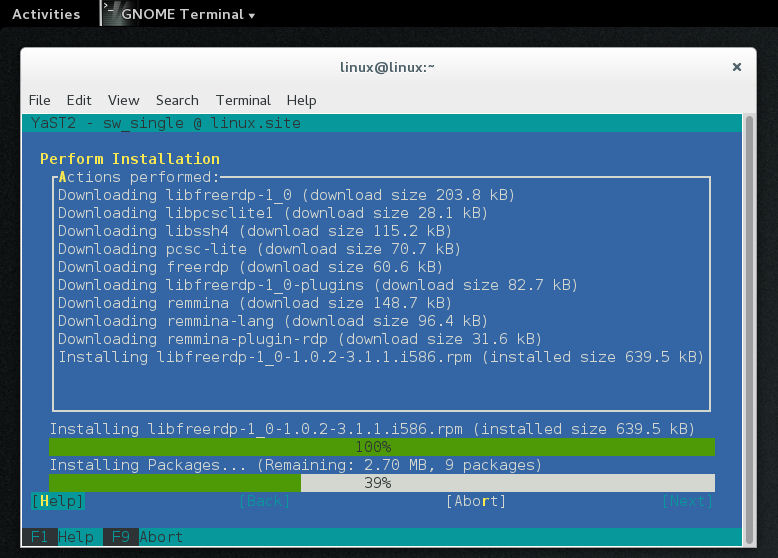The width and height of the screenshot is (778, 558).
Task: Click the 'Downloading freerdp (download size 60.6 kB)' line
Action: pyautogui.click(x=251, y=267)
